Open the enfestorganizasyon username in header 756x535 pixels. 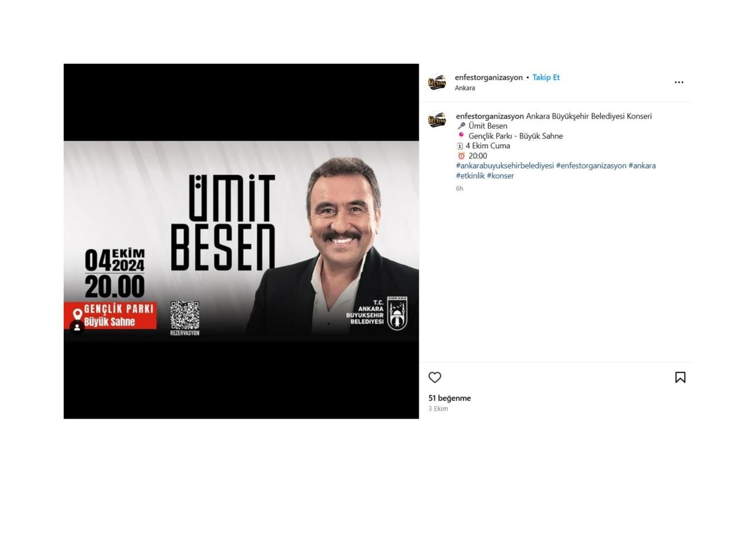click(x=488, y=77)
